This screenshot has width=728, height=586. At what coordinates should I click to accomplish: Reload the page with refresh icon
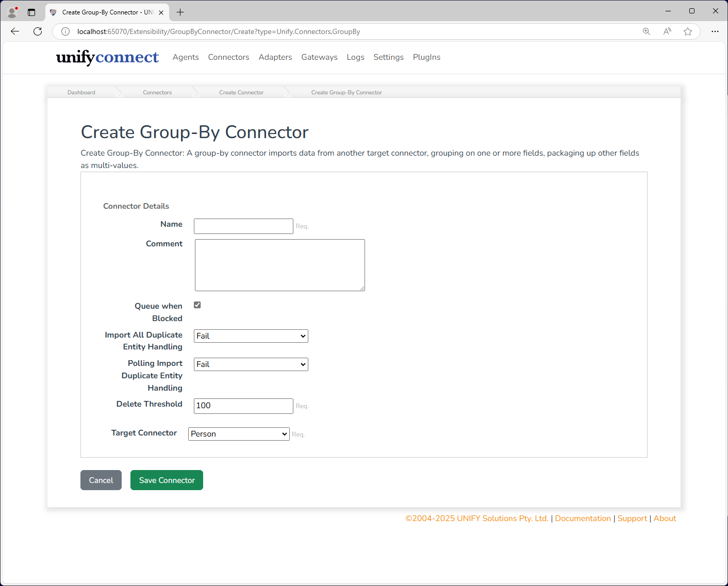click(x=38, y=31)
